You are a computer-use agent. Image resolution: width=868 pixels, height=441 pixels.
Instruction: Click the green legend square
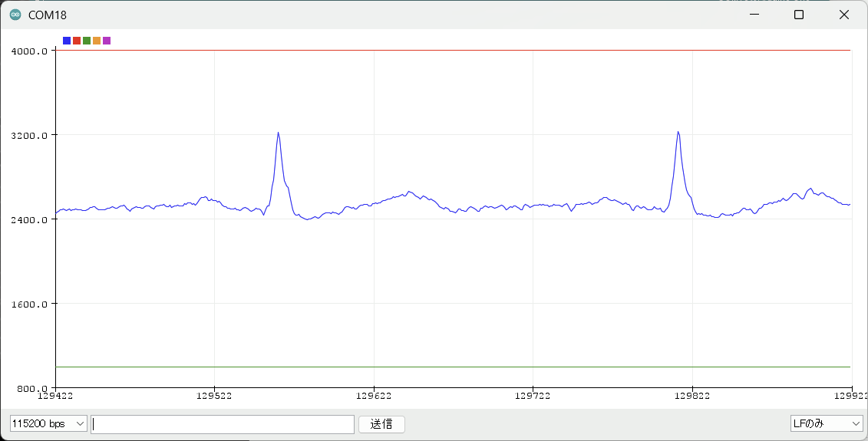(x=87, y=41)
